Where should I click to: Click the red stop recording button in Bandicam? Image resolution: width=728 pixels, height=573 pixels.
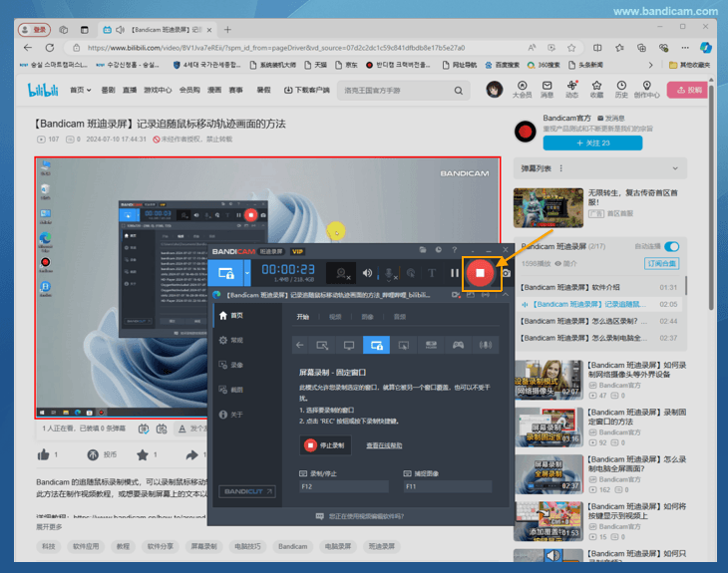pos(480,272)
